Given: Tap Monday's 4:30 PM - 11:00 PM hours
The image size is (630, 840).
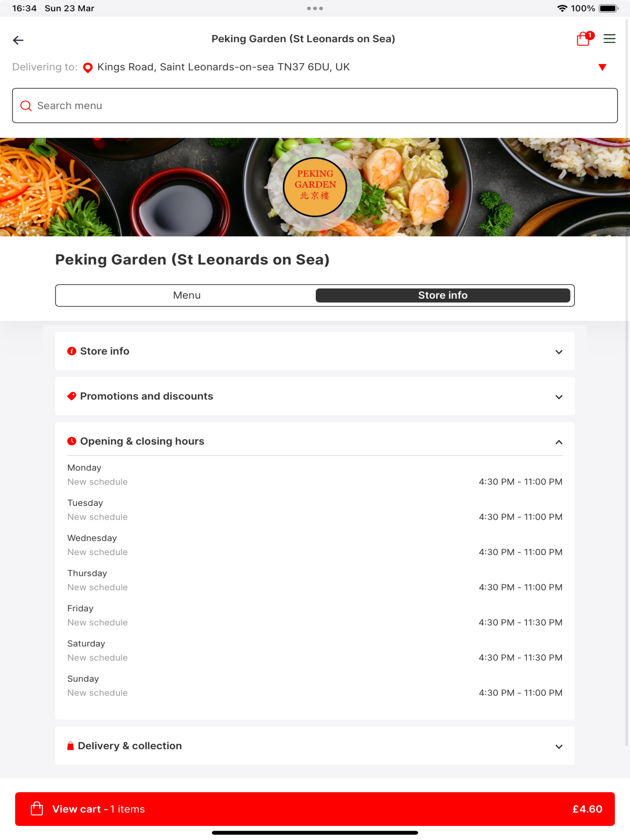Looking at the screenshot, I should click(x=520, y=482).
